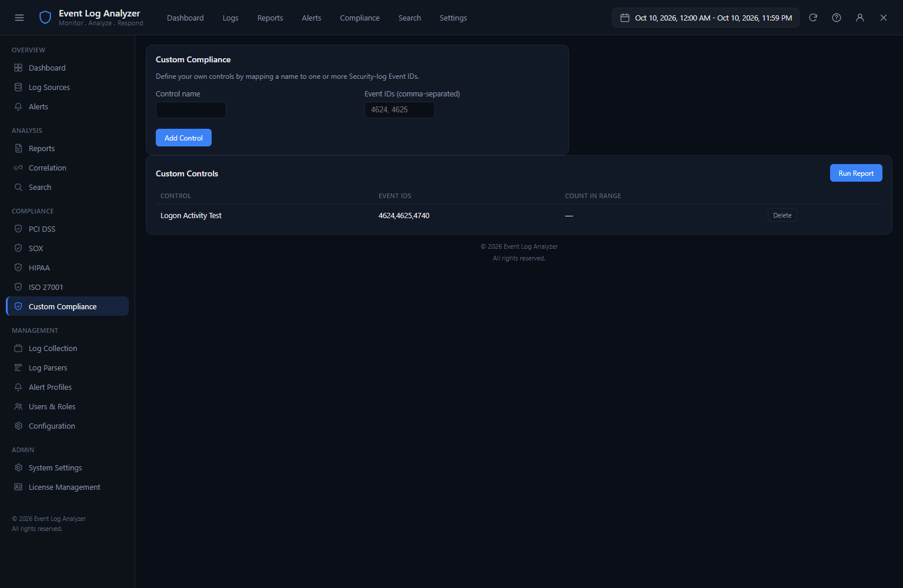Click the SOX shield icon
This screenshot has height=588, width=903.
point(18,248)
